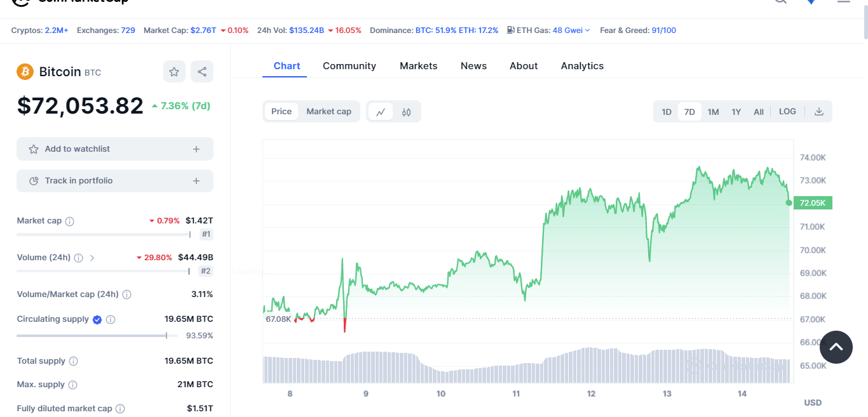868x417 pixels.
Task: Select 1Y time range
Action: click(736, 112)
